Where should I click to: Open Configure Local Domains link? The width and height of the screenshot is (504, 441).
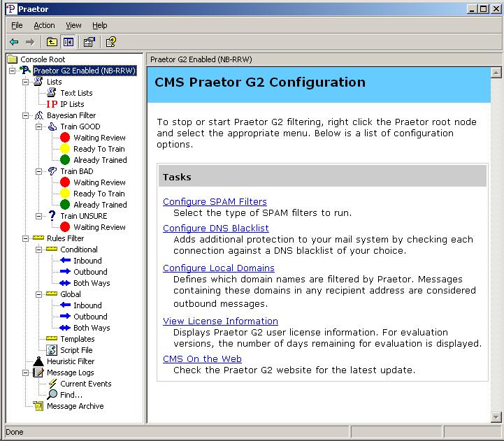[x=219, y=268]
